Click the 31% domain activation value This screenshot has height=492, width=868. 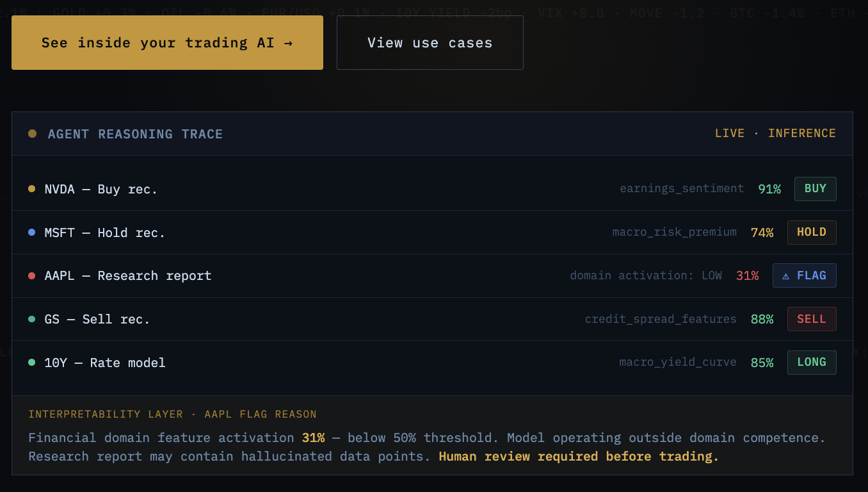tap(747, 275)
